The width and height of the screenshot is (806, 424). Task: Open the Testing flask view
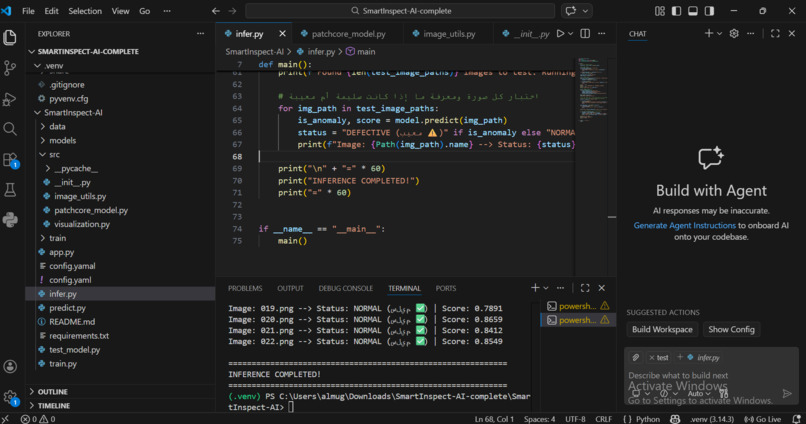10,190
